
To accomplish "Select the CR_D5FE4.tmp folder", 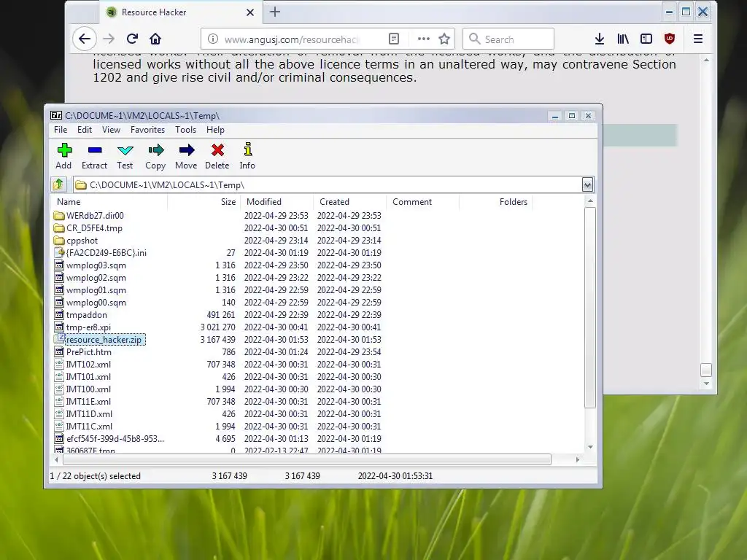I will click(x=94, y=228).
